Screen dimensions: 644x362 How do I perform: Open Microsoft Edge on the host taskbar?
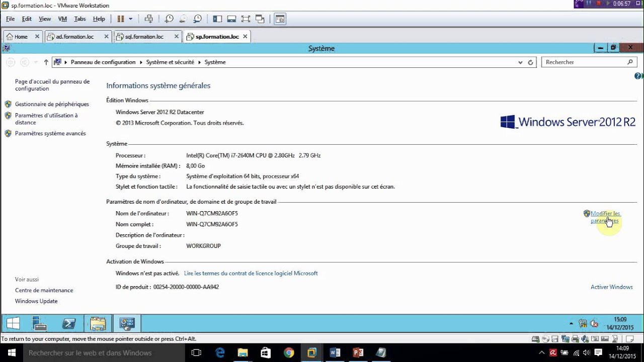(x=220, y=353)
